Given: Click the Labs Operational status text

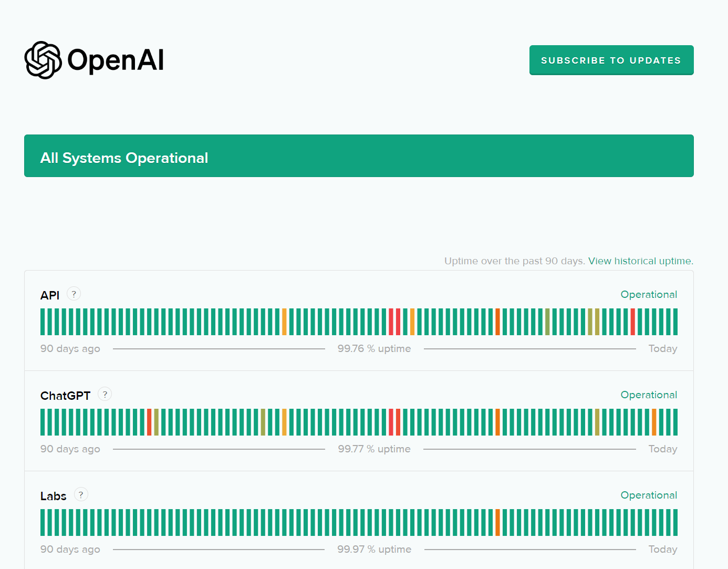Looking at the screenshot, I should 649,495.
